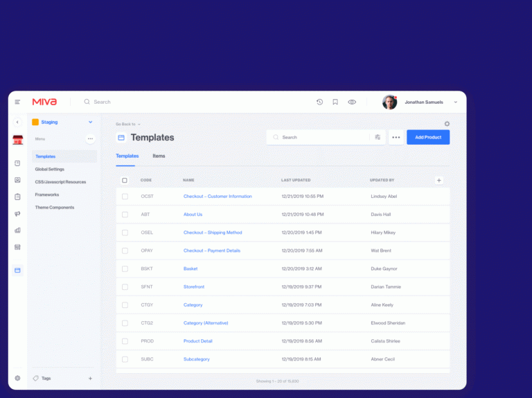The height and width of the screenshot is (398, 532).
Task: Click the bookmark icon in header
Action: pos(335,102)
